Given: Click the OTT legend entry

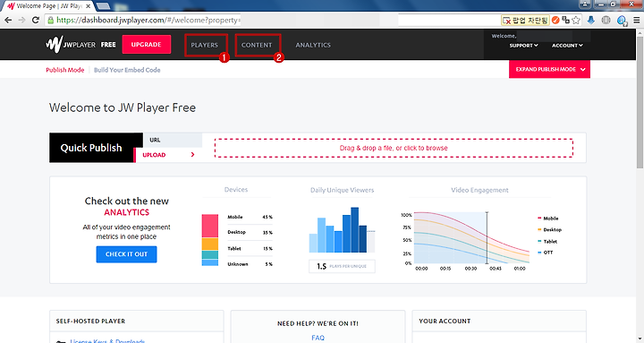Looking at the screenshot, I should [546, 253].
